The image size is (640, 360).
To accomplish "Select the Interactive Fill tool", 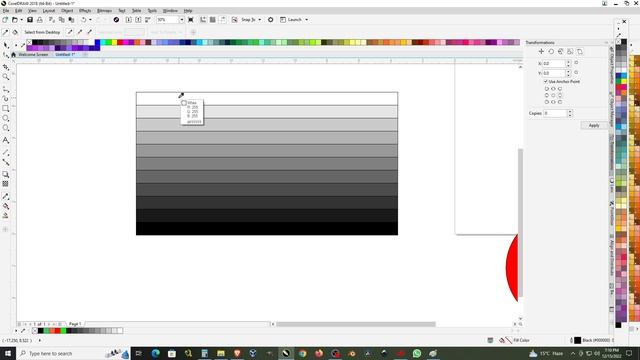I will pos(6,206).
